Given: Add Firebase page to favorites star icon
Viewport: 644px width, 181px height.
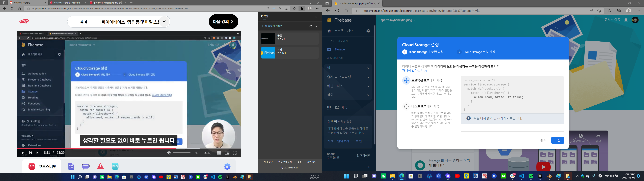Looking at the screenshot, I should click(599, 11).
